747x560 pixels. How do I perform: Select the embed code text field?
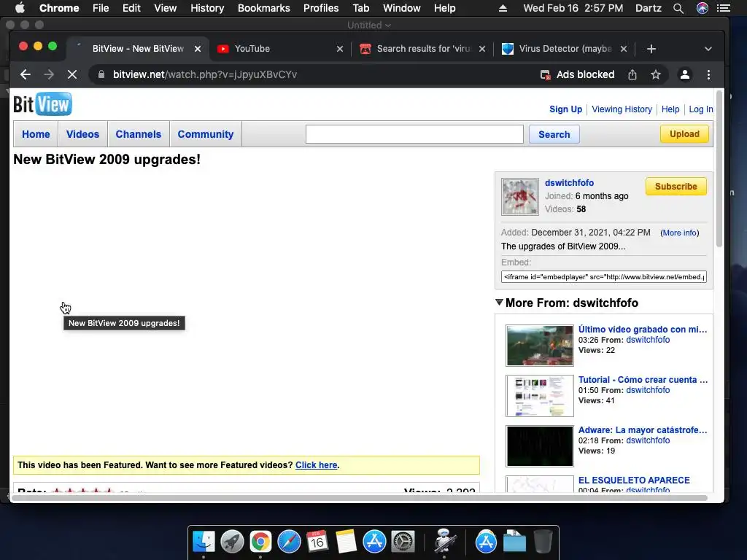(x=603, y=276)
